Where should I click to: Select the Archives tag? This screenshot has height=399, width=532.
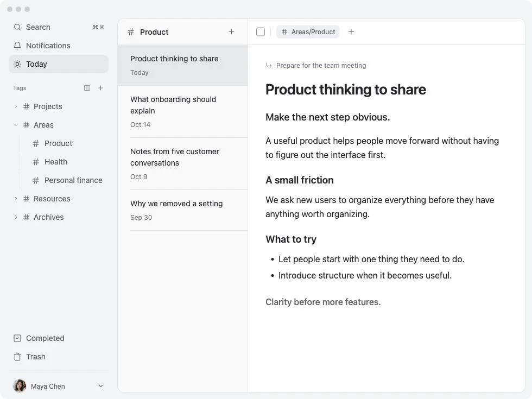tap(48, 217)
